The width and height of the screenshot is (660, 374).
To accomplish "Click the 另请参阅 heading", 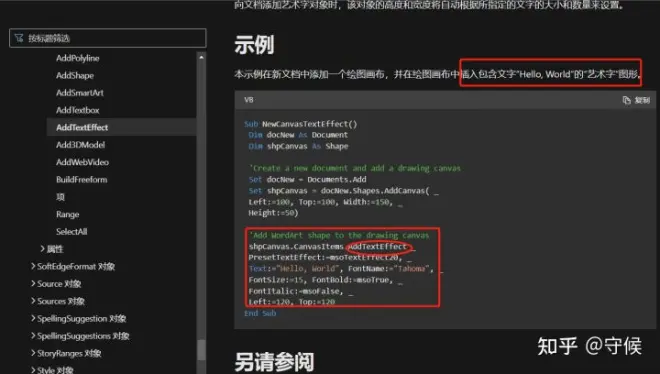I will (x=274, y=362).
